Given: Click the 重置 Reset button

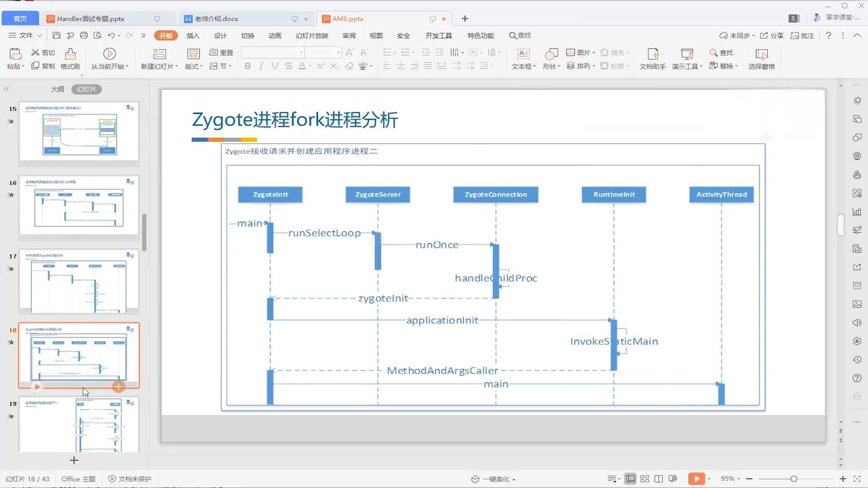Looking at the screenshot, I should [222, 52].
